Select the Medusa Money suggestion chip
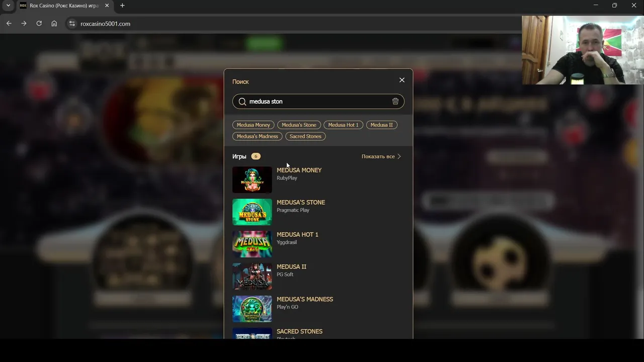 click(254, 125)
